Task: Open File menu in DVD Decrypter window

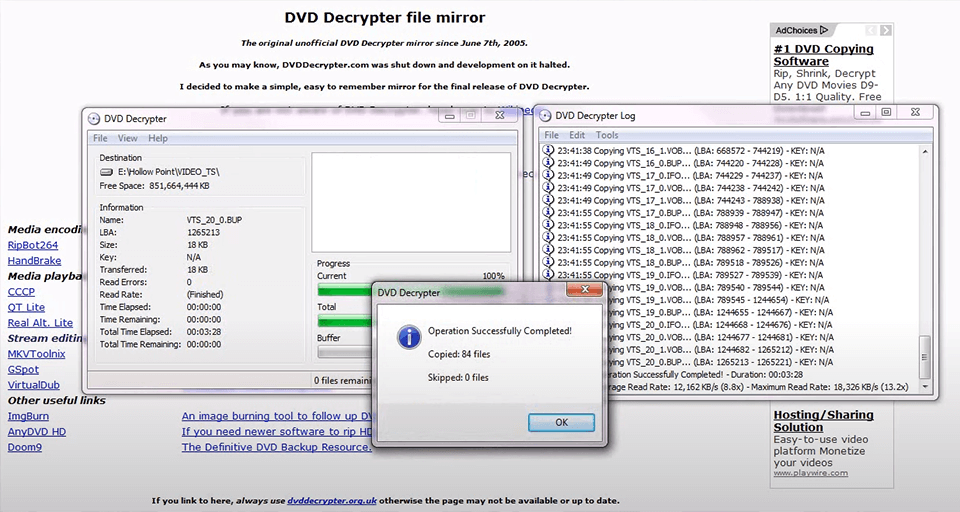Action: pos(100,138)
